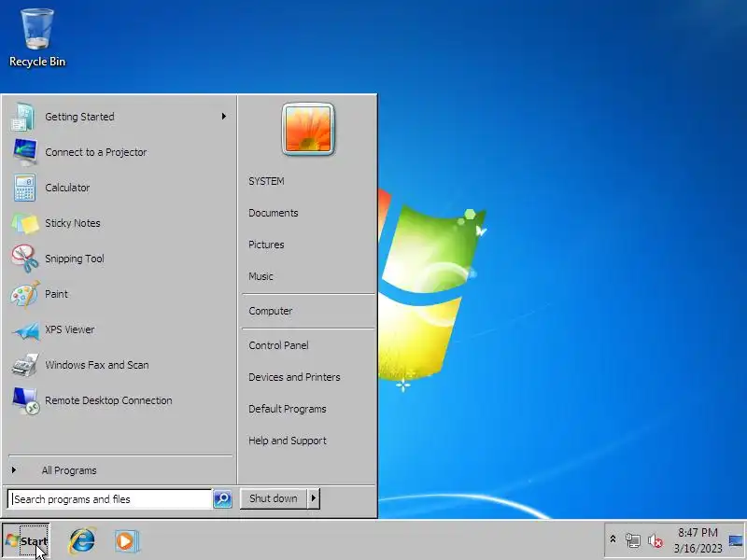Click the network status tray icon
This screenshot has height=560, width=747.
(633, 541)
